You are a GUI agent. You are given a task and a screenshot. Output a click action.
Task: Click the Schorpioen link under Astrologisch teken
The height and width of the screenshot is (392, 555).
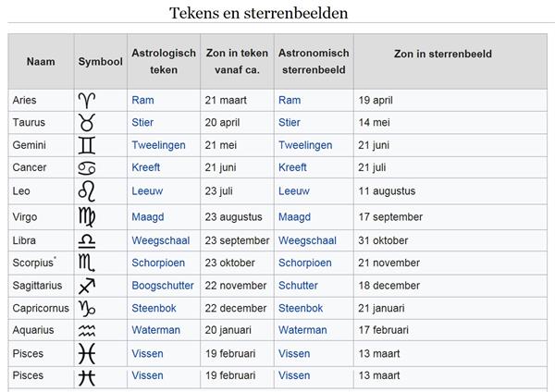(159, 263)
